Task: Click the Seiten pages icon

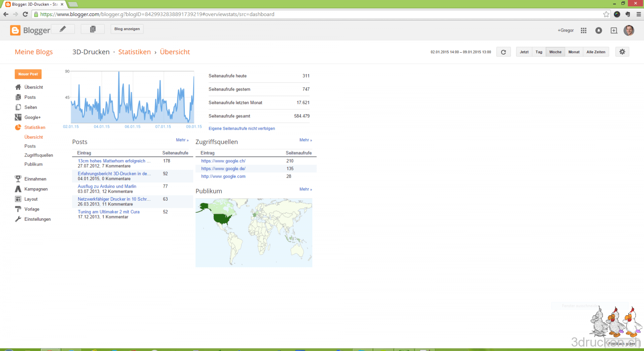Action: (18, 107)
